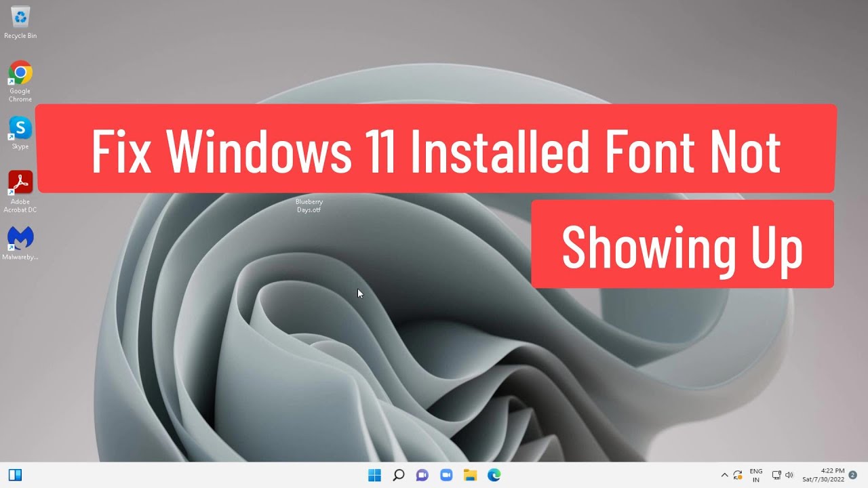Launch Microsoft Edge from the taskbar

tap(494, 475)
